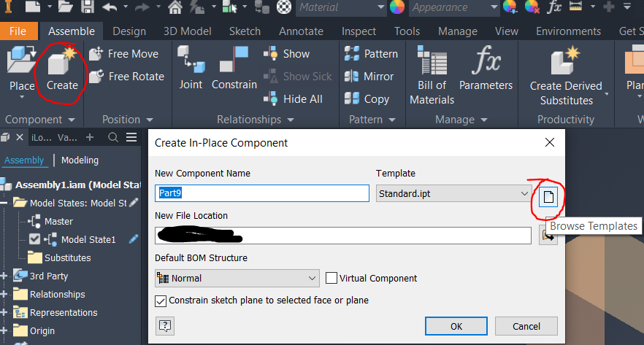Click the OK button

(x=456, y=325)
